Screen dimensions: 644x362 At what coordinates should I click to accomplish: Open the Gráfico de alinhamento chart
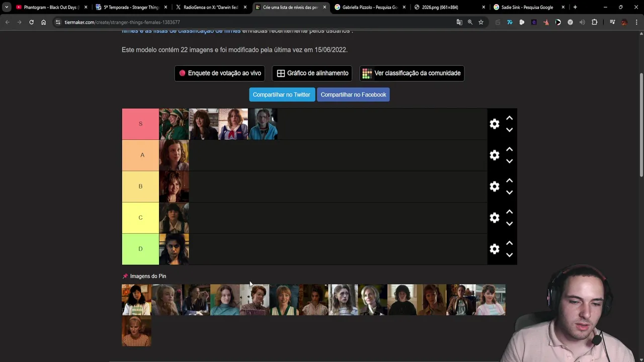tap(312, 73)
